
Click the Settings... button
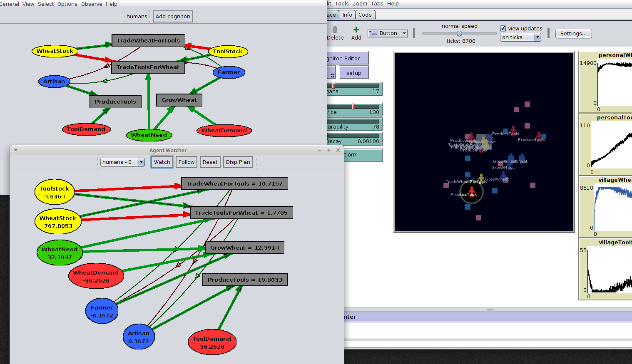click(573, 34)
